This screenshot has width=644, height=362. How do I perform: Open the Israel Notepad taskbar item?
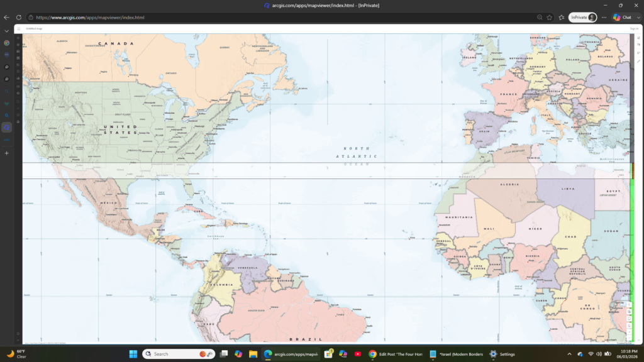click(x=457, y=354)
